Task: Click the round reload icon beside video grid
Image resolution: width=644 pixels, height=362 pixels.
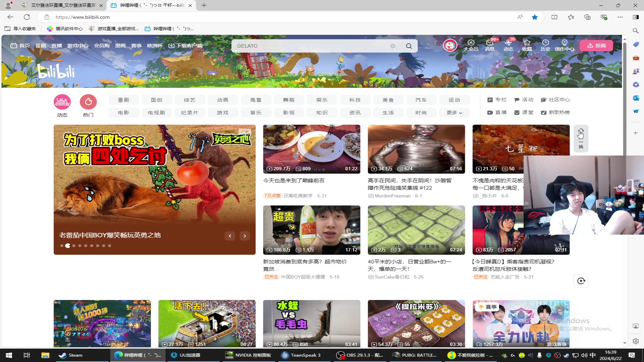Action: pos(581,281)
